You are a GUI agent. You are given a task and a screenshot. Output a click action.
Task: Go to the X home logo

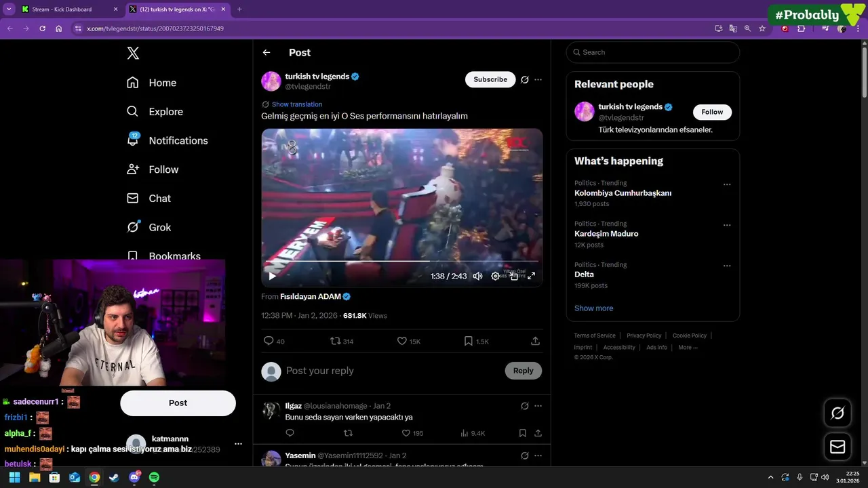[133, 54]
